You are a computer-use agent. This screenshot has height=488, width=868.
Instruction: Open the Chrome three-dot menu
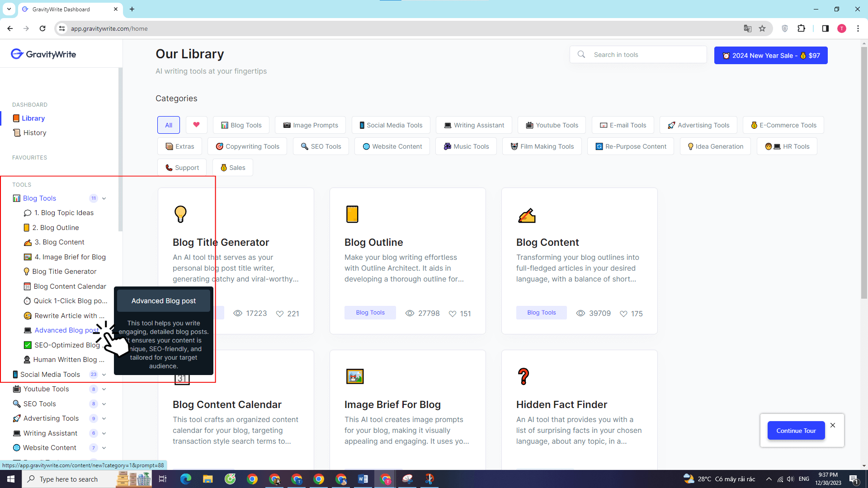(x=859, y=28)
